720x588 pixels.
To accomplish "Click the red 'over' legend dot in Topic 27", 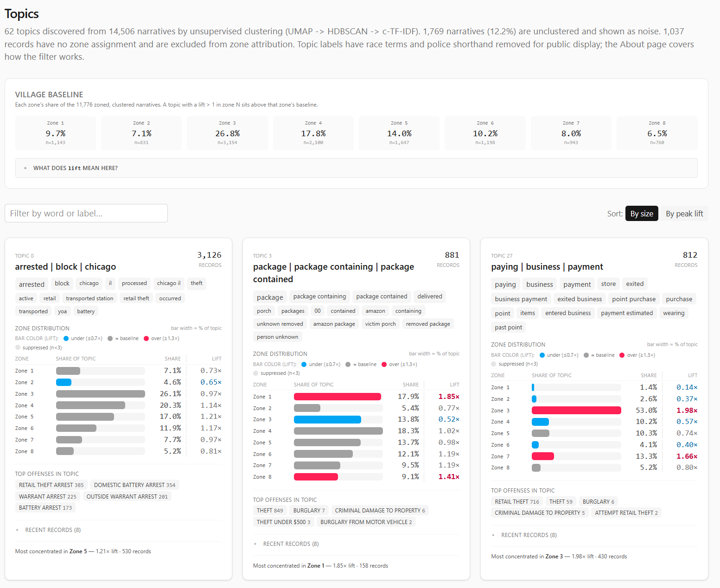I will (x=622, y=355).
